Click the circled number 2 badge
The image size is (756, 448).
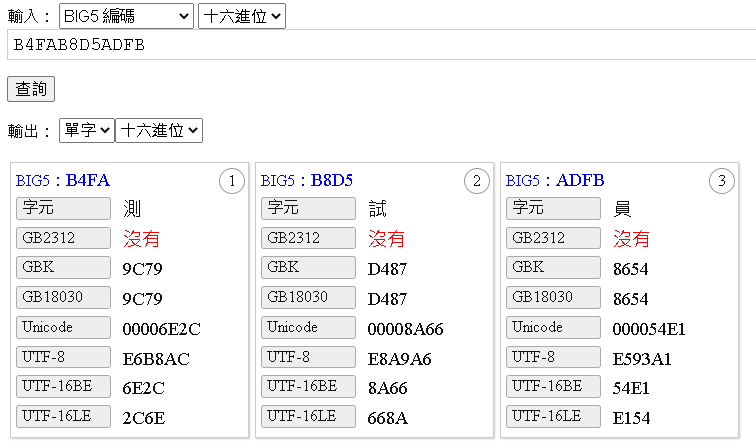tap(477, 181)
